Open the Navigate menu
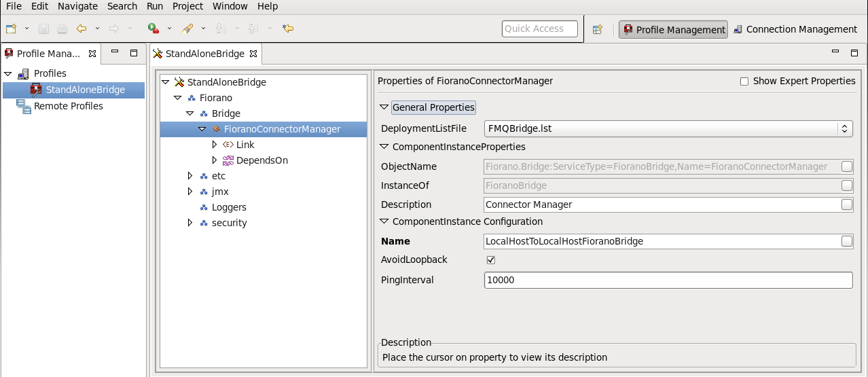868x377 pixels. pyautogui.click(x=77, y=6)
